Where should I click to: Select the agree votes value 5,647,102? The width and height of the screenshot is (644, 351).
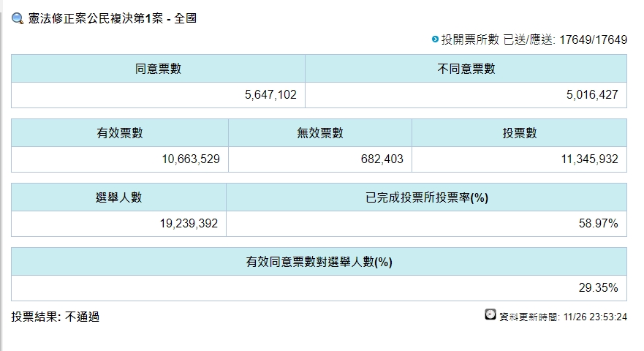click(x=270, y=95)
